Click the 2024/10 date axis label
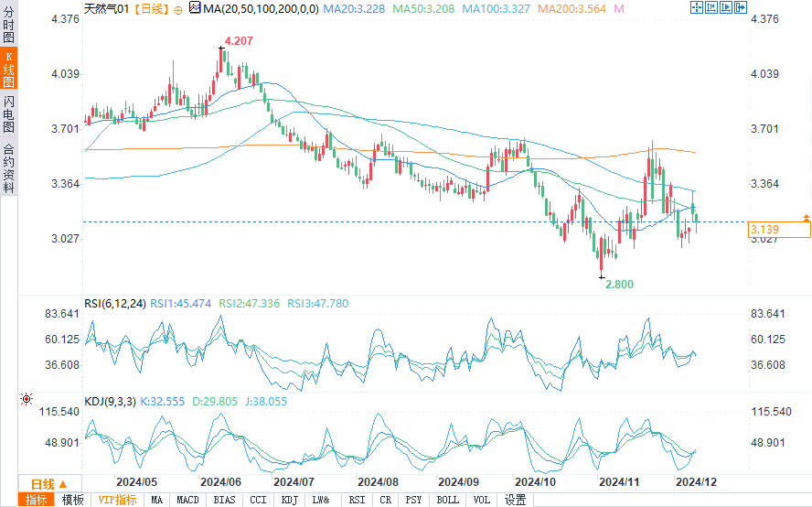The height and width of the screenshot is (507, 812). tap(535, 482)
